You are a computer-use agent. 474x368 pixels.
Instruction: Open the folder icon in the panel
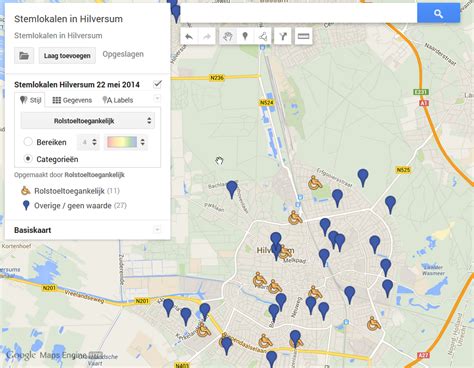click(x=24, y=55)
